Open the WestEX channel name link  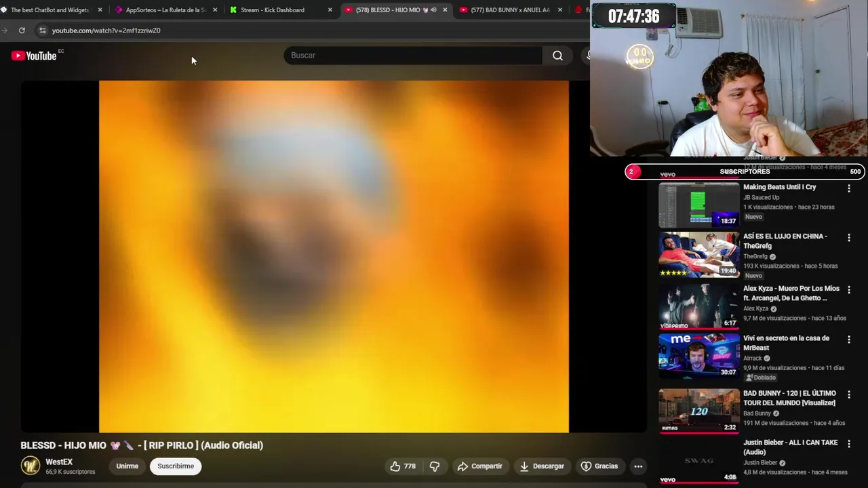pos(59,462)
